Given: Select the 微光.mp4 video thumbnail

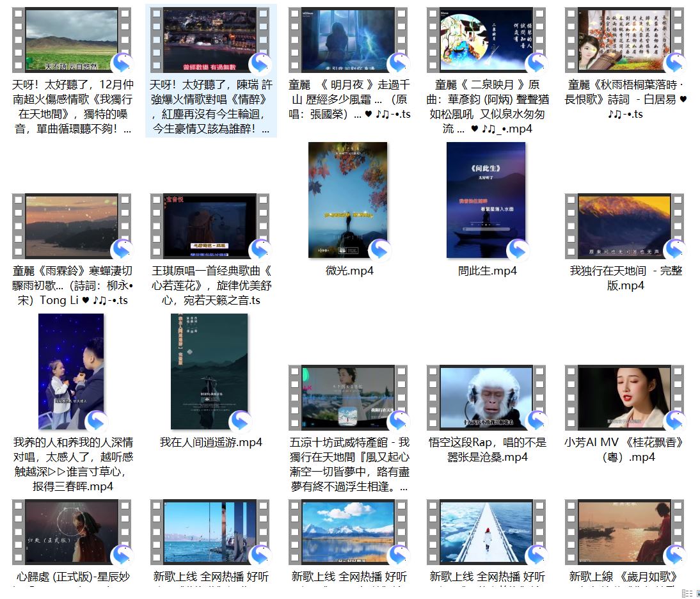Looking at the screenshot, I should [x=347, y=200].
